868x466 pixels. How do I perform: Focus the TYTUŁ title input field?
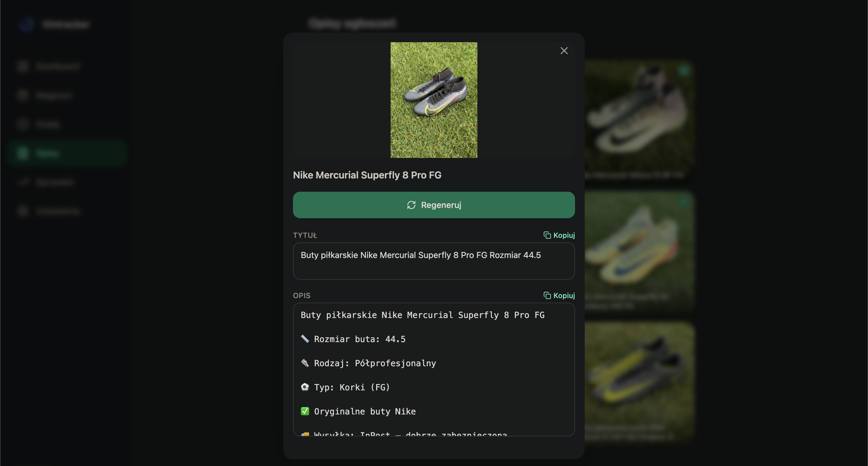(434, 261)
